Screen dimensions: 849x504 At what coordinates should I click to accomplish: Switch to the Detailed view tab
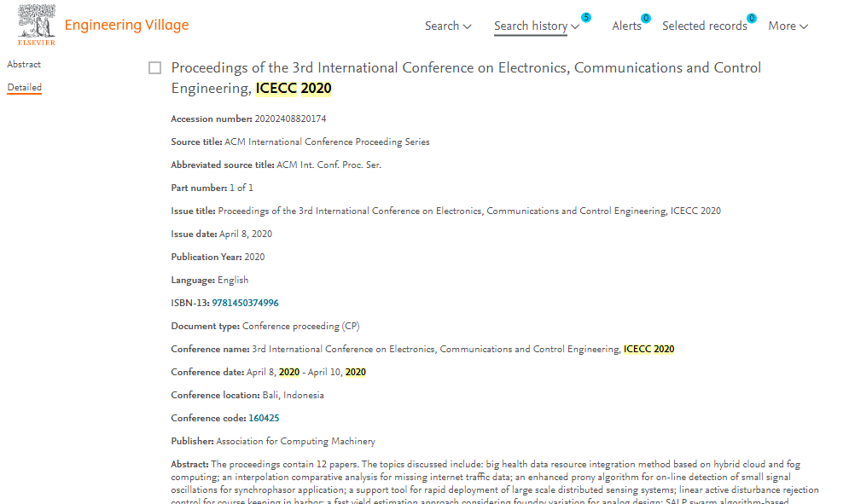coord(25,87)
